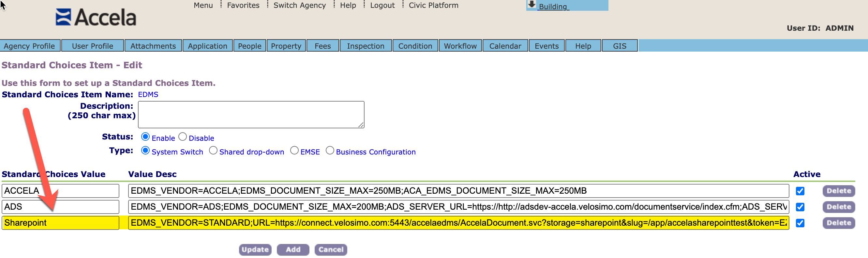This screenshot has width=868, height=258.
Task: Open the Fees tab
Action: 322,46
